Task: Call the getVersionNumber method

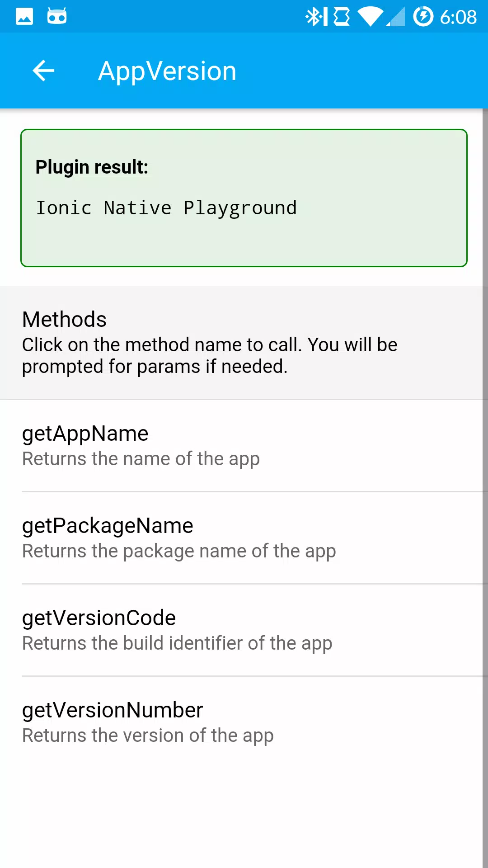Action: 244,722
